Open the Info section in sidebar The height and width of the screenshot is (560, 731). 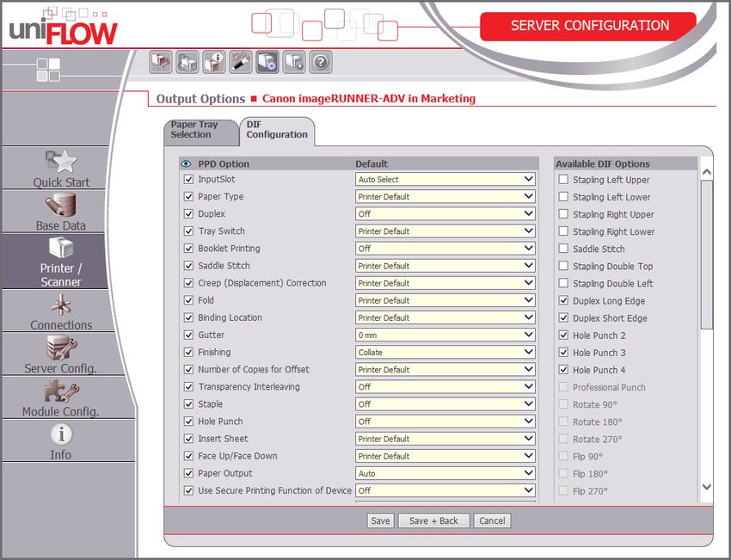click(61, 441)
